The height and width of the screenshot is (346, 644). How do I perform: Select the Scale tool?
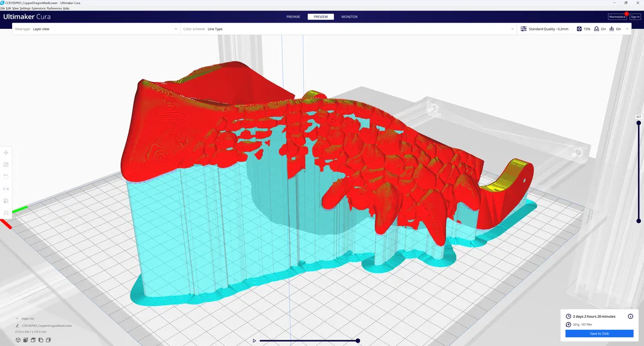[x=6, y=164]
